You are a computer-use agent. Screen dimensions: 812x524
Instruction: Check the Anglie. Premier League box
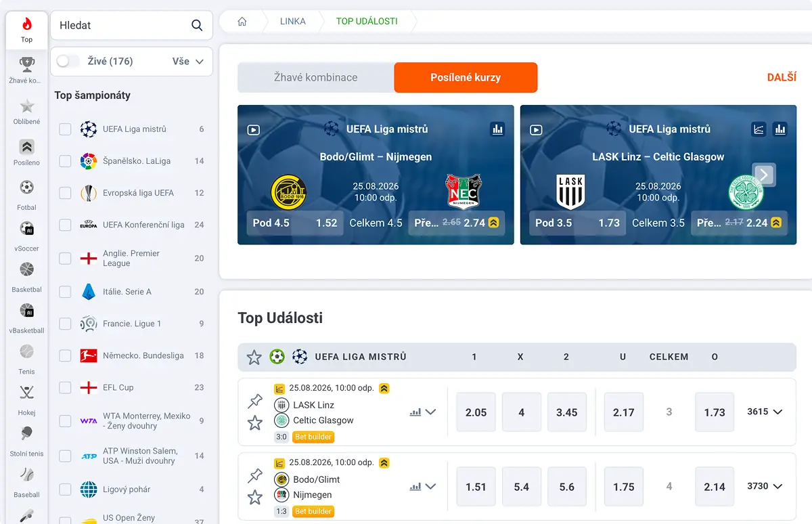coord(65,258)
